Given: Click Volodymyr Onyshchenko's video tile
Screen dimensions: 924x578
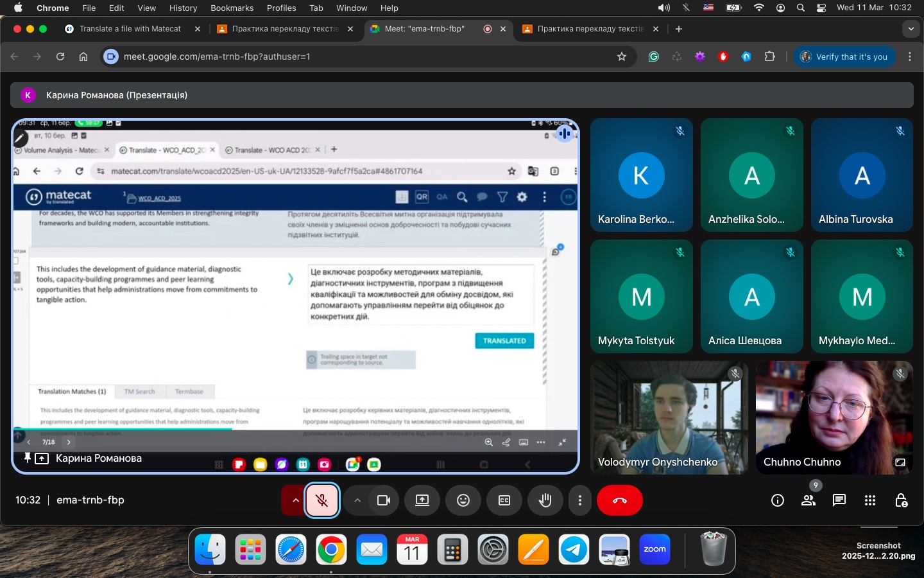Looking at the screenshot, I should pos(669,417).
